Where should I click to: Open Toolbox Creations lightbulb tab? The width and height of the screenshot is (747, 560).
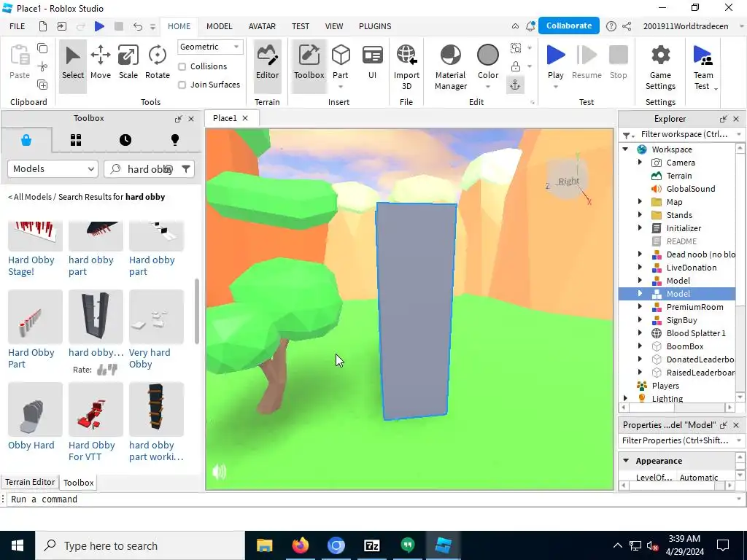pyautogui.click(x=175, y=140)
